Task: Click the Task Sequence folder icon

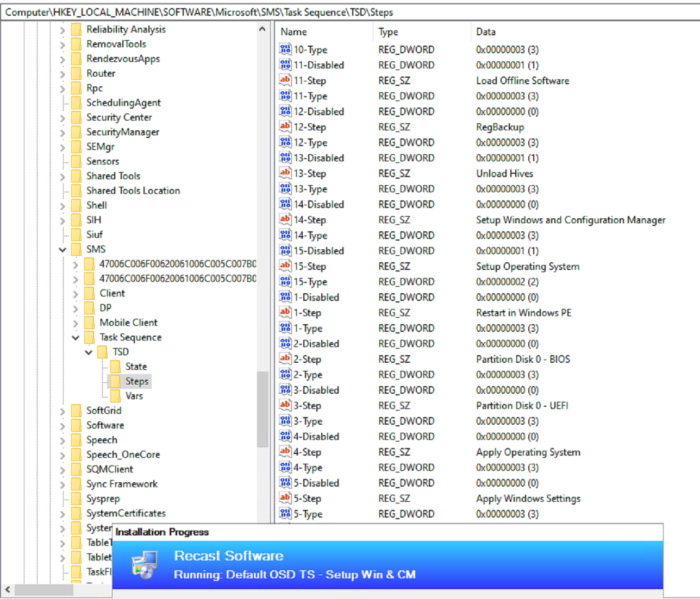Action: 90,337
